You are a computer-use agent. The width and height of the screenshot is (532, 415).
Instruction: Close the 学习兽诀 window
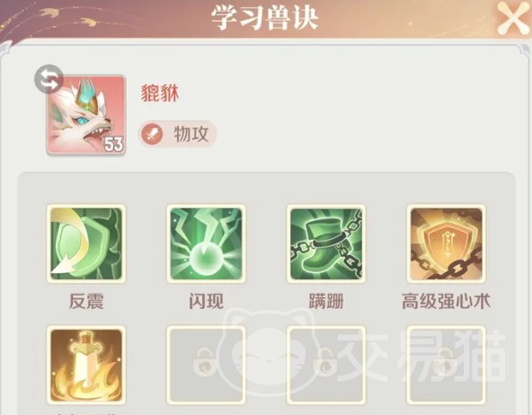coord(513,19)
